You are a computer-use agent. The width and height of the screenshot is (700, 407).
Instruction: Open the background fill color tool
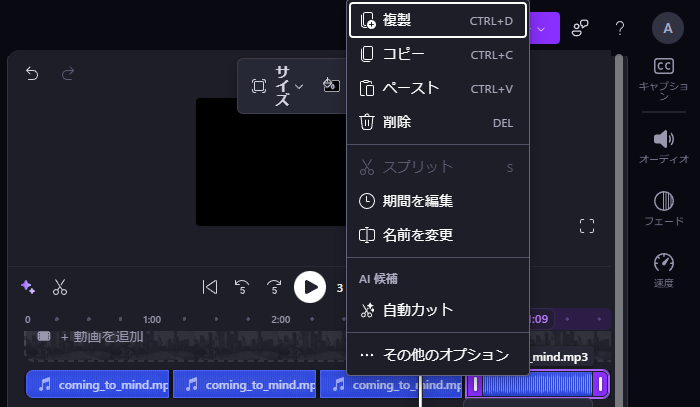331,85
